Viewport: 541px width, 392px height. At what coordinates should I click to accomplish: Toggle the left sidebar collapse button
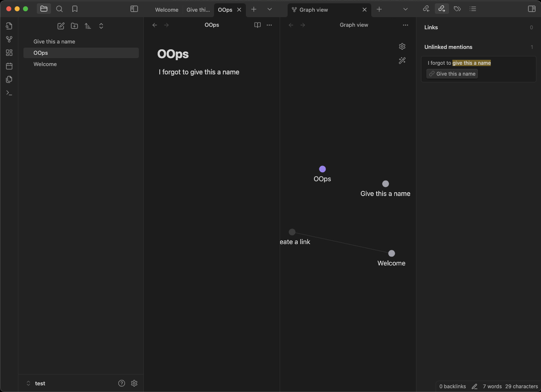click(x=134, y=9)
